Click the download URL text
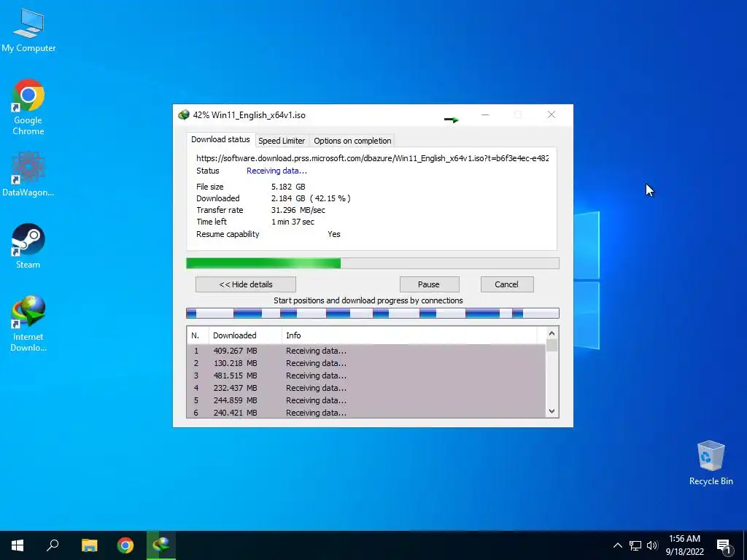Image resolution: width=747 pixels, height=560 pixels. click(x=373, y=158)
